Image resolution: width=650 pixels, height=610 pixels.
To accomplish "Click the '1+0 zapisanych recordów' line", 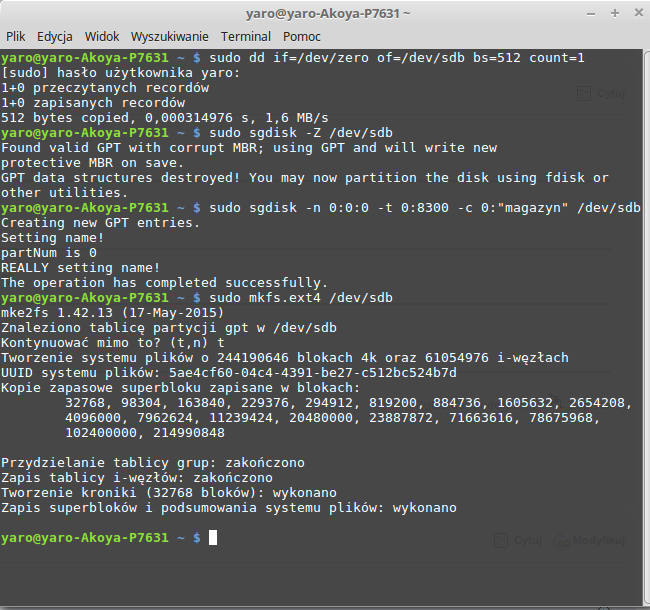I will coord(93,103).
